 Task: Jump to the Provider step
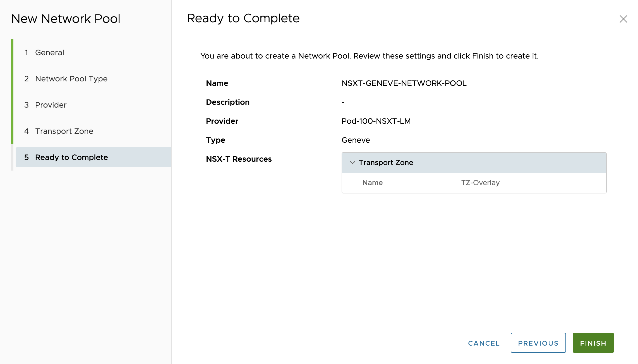[51, 105]
